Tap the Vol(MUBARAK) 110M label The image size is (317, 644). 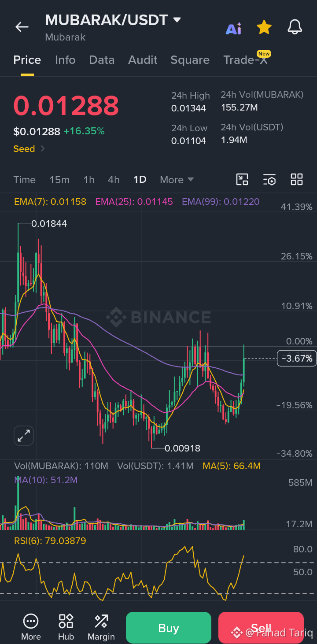(x=61, y=466)
